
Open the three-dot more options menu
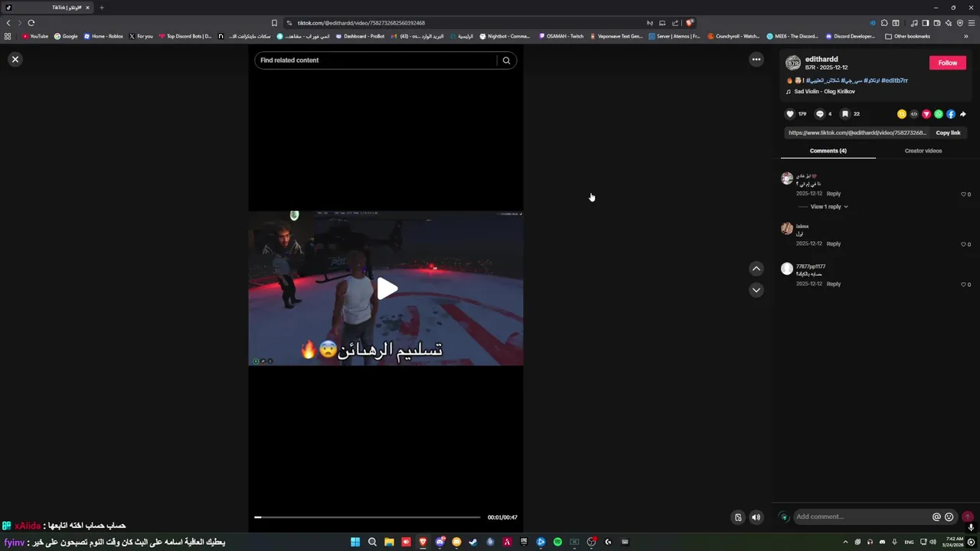pyautogui.click(x=756, y=59)
